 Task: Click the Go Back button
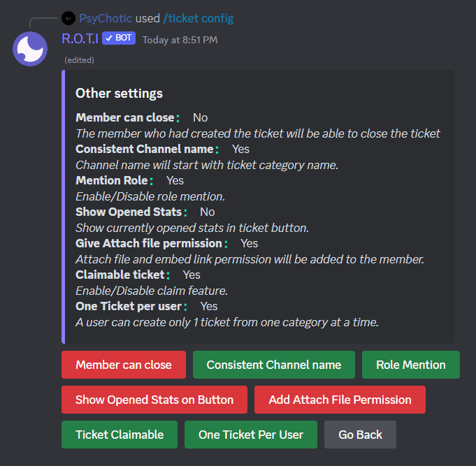pos(360,435)
